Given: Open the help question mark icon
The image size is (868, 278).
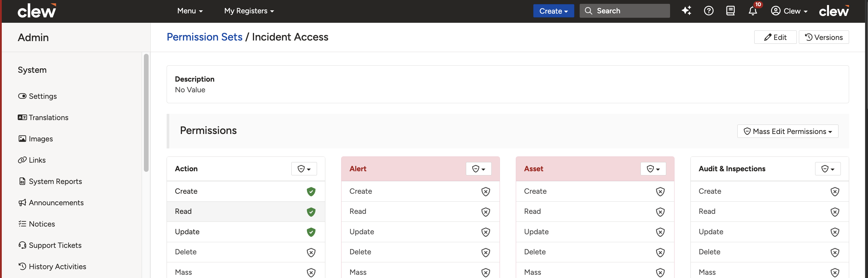Looking at the screenshot, I should click(x=709, y=11).
